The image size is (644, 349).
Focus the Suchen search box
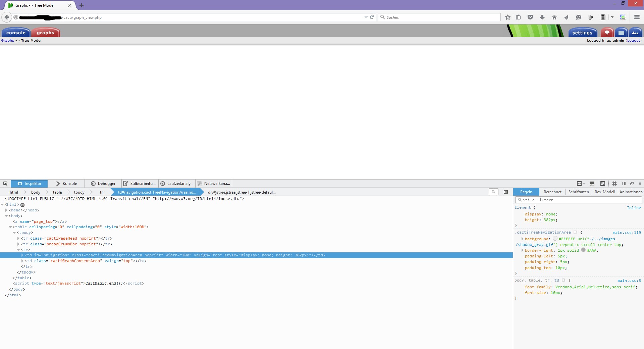pyautogui.click(x=439, y=17)
